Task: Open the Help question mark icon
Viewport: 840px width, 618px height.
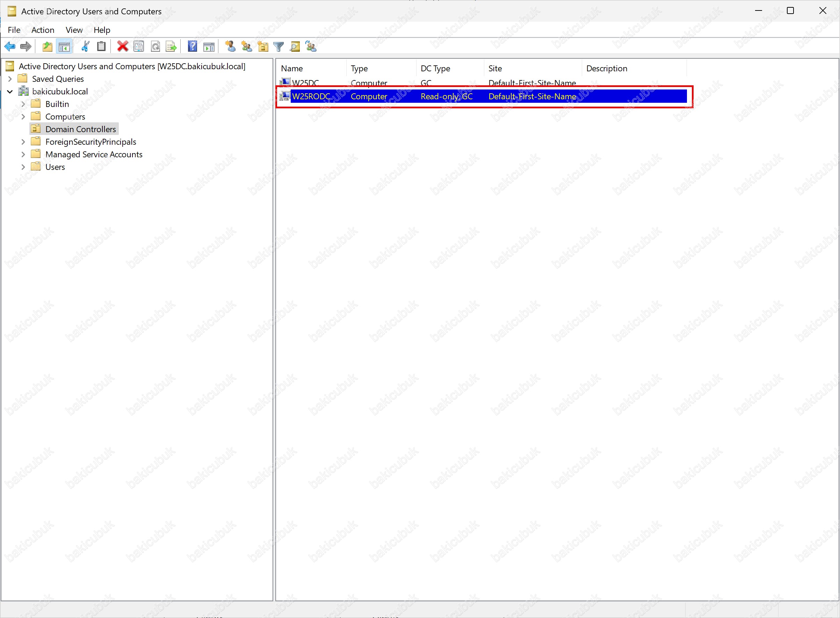Action: tap(192, 46)
